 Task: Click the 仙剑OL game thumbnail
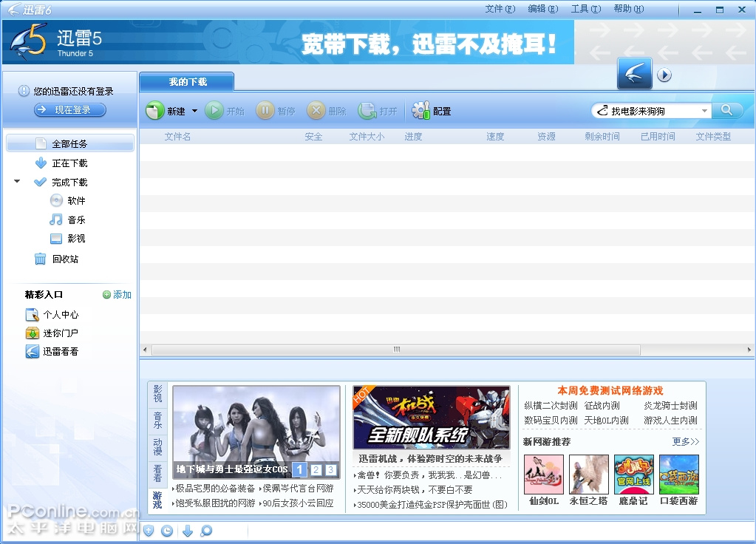pyautogui.click(x=544, y=475)
